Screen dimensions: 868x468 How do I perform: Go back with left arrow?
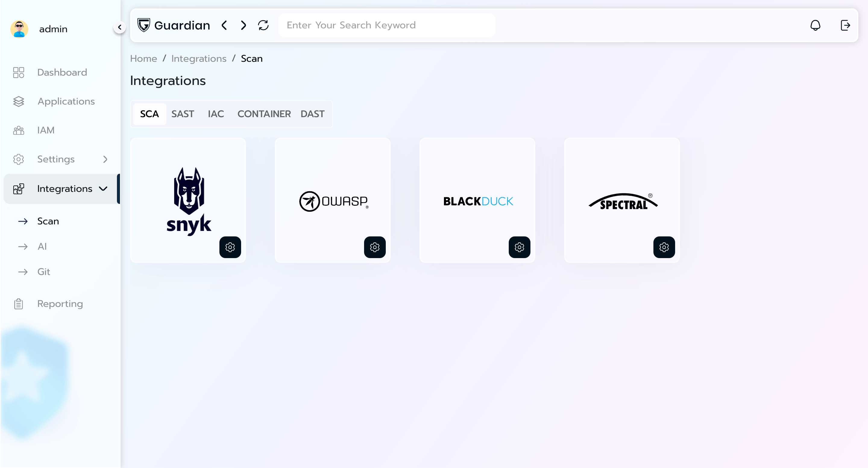[x=224, y=25]
